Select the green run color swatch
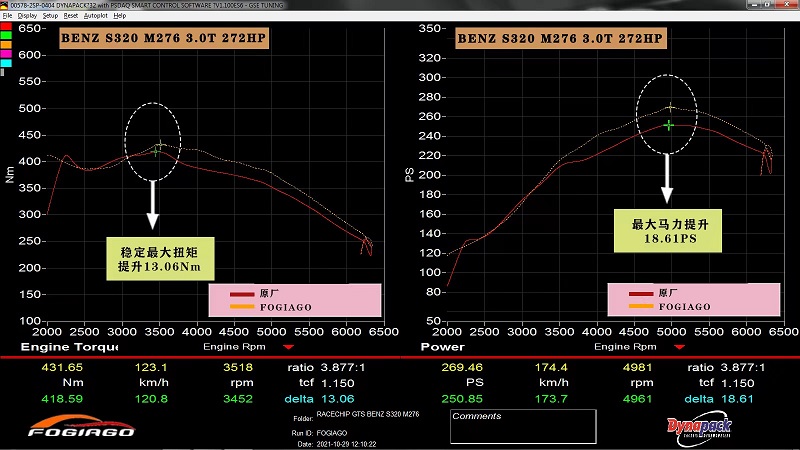Image resolution: width=800 pixels, height=450 pixels. (6, 35)
